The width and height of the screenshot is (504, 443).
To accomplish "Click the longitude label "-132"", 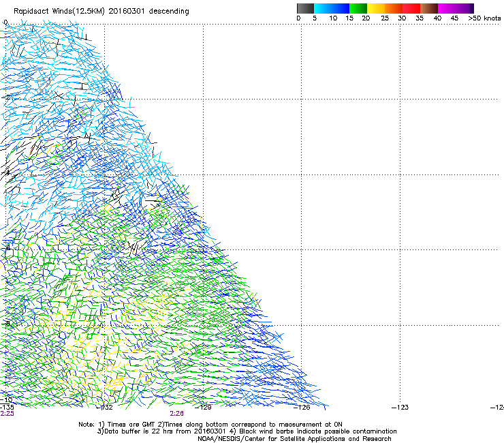I will point(105,408).
